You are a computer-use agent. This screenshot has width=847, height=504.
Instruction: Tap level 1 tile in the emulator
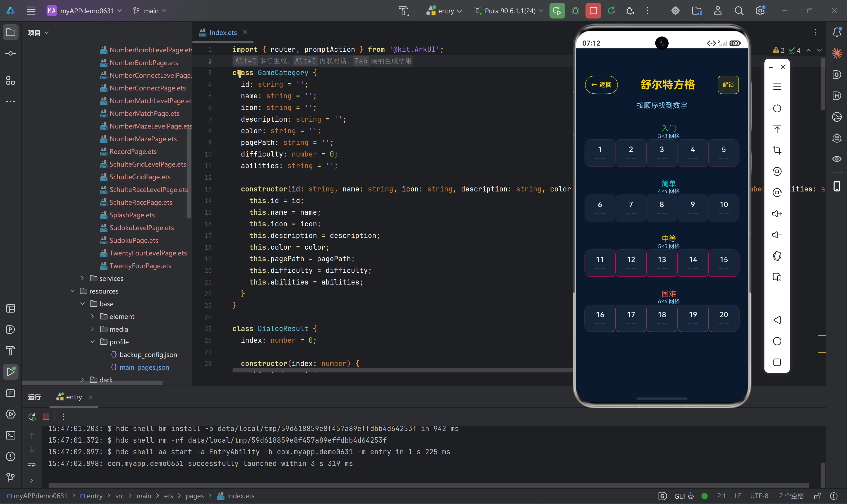[x=600, y=153]
